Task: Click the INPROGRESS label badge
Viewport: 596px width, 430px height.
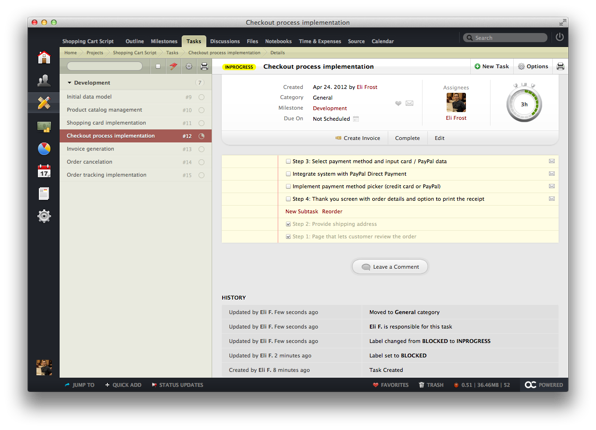Action: tap(239, 67)
